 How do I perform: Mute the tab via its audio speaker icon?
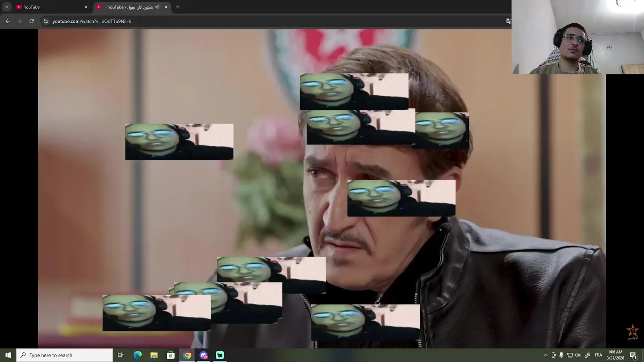[157, 7]
